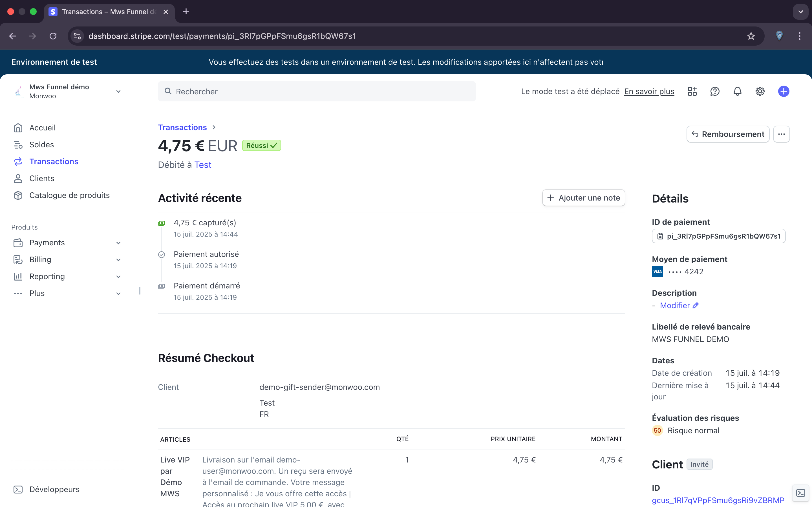Screen dimensions: 812x507
Task: Click the blue plus create button
Action: coord(784,91)
